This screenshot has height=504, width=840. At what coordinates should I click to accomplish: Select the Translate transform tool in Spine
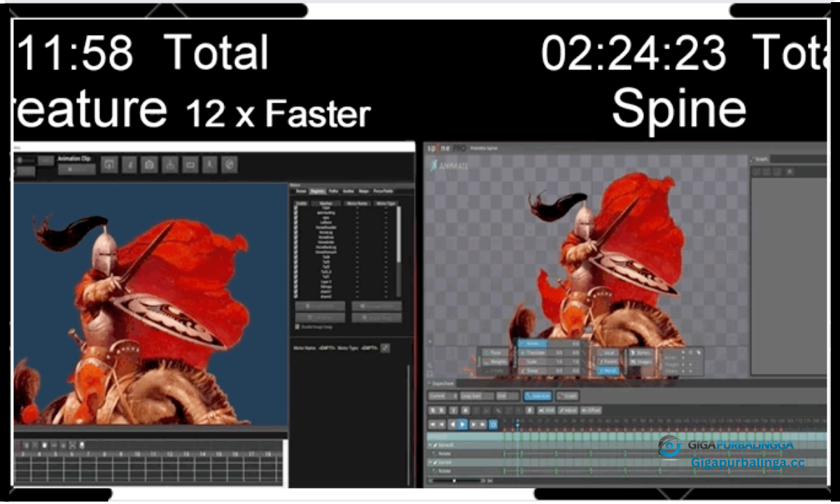pos(532,353)
